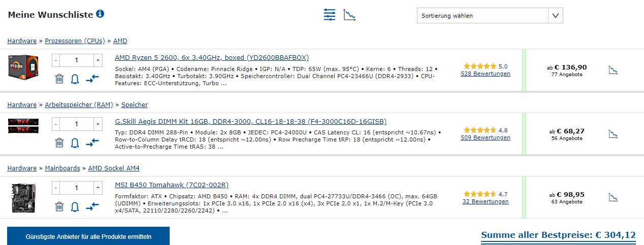Decrease quantity of MSI B450 Tomahawk
Viewport: 644px width, 245px height.
[x=56, y=188]
